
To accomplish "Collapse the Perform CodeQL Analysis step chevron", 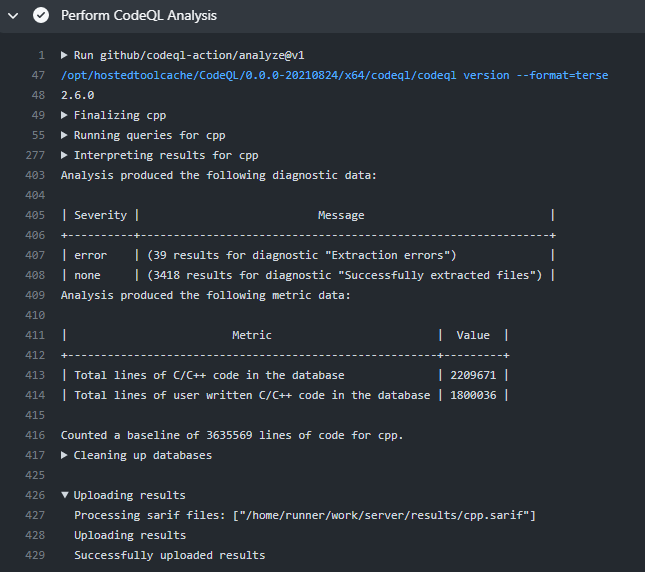I will [14, 16].
